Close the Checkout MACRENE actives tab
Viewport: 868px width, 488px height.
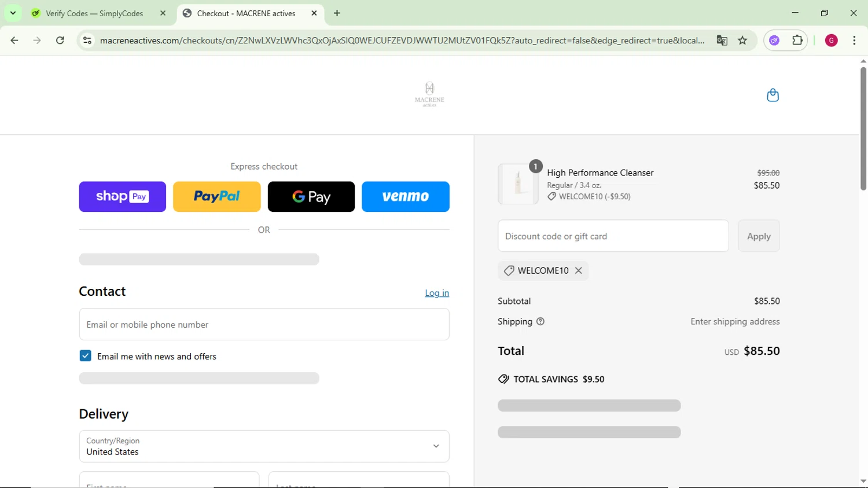pyautogui.click(x=314, y=13)
